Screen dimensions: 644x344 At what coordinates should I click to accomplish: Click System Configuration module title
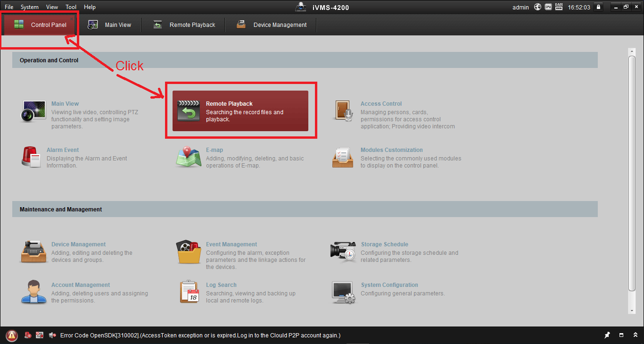(389, 285)
